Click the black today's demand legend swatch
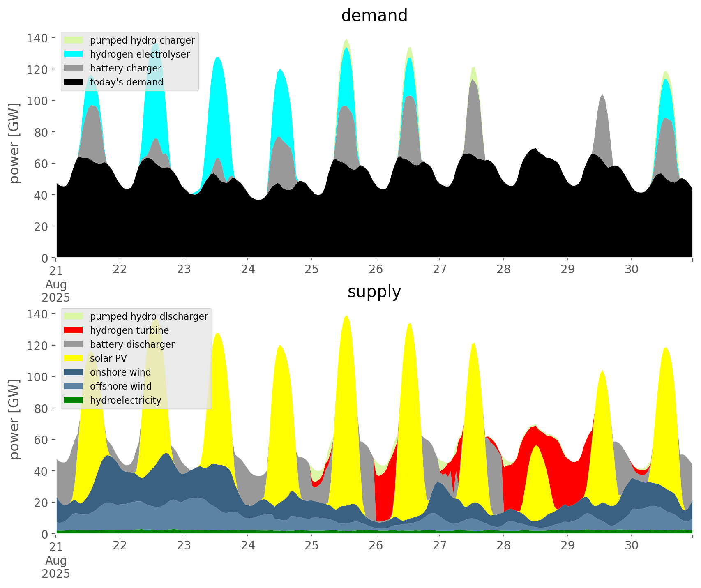Viewport: 701px width, 588px height. click(x=73, y=82)
